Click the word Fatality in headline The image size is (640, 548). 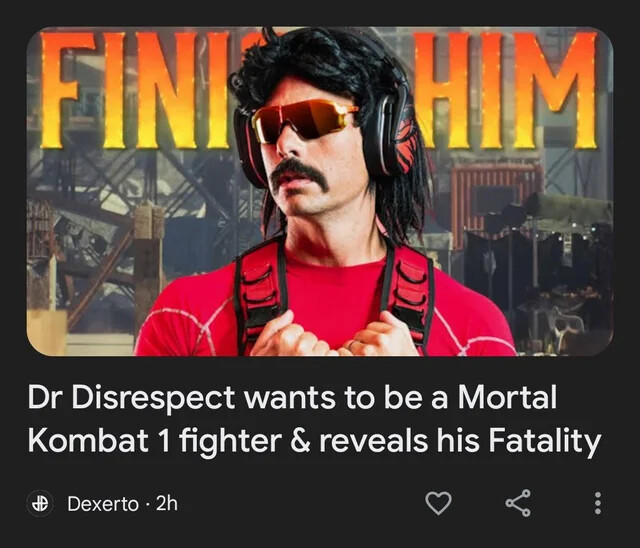[x=545, y=441]
